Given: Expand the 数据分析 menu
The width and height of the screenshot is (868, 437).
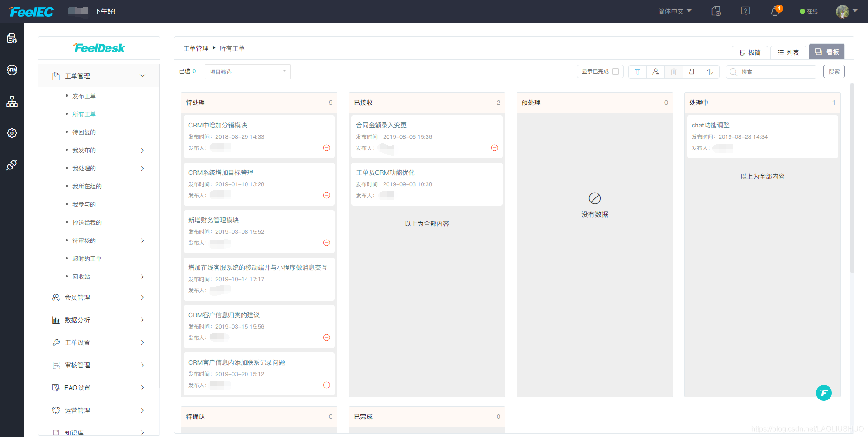Looking at the screenshot, I should pyautogui.click(x=99, y=320).
